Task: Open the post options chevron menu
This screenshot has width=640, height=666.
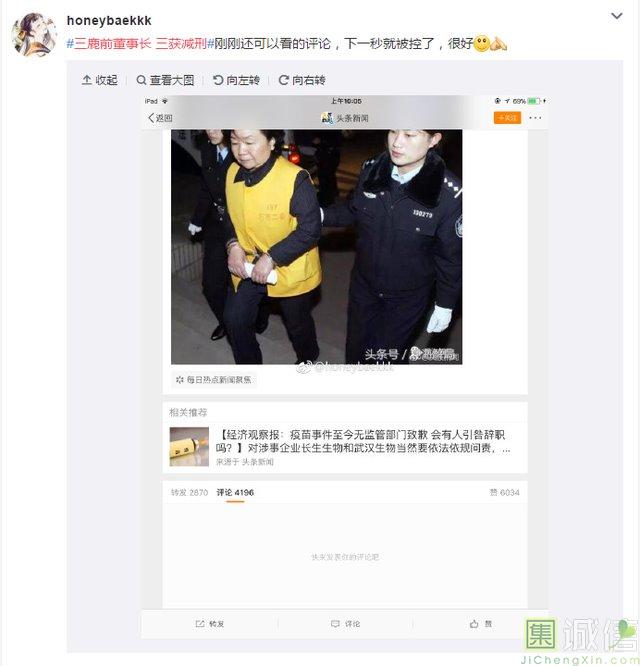Action: [617, 17]
